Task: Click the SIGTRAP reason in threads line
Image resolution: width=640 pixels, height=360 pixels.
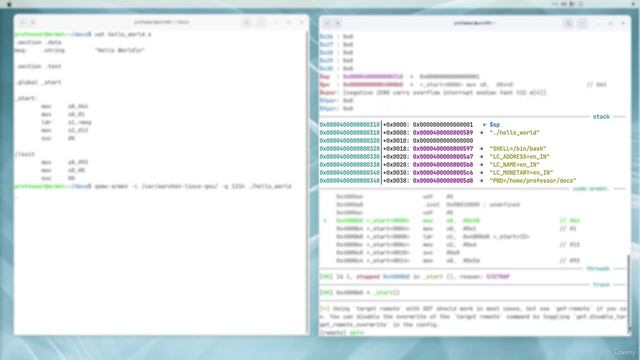Action: [x=498, y=277]
